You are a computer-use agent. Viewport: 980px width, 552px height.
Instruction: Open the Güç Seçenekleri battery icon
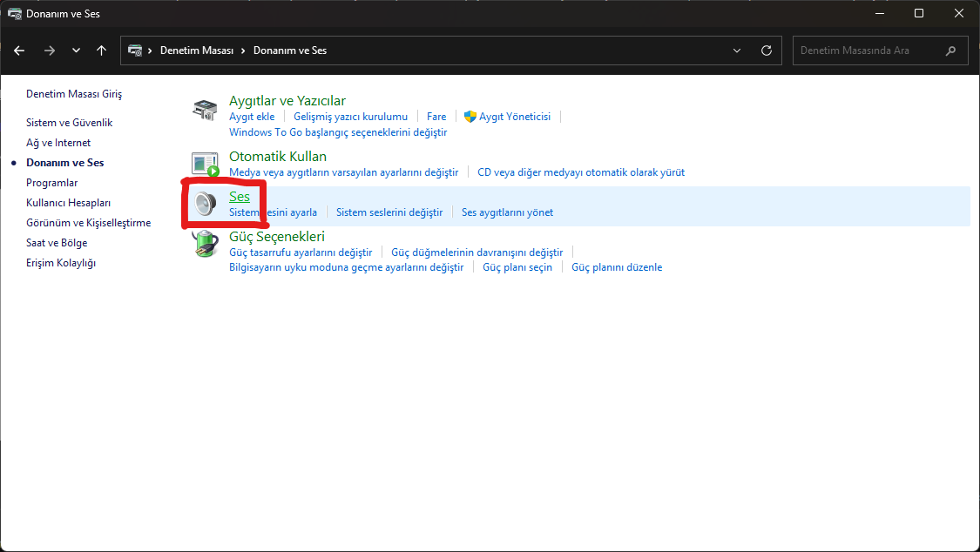pyautogui.click(x=205, y=244)
